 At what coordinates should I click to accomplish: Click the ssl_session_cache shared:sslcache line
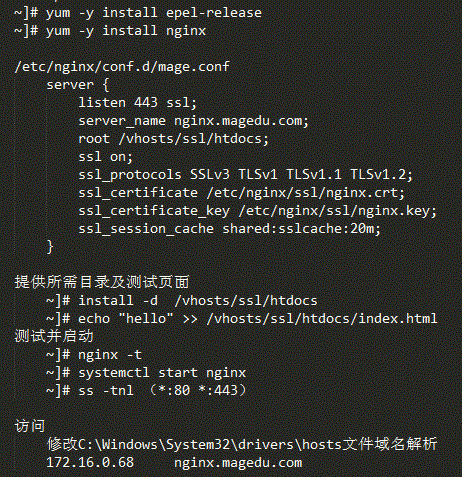point(229,229)
